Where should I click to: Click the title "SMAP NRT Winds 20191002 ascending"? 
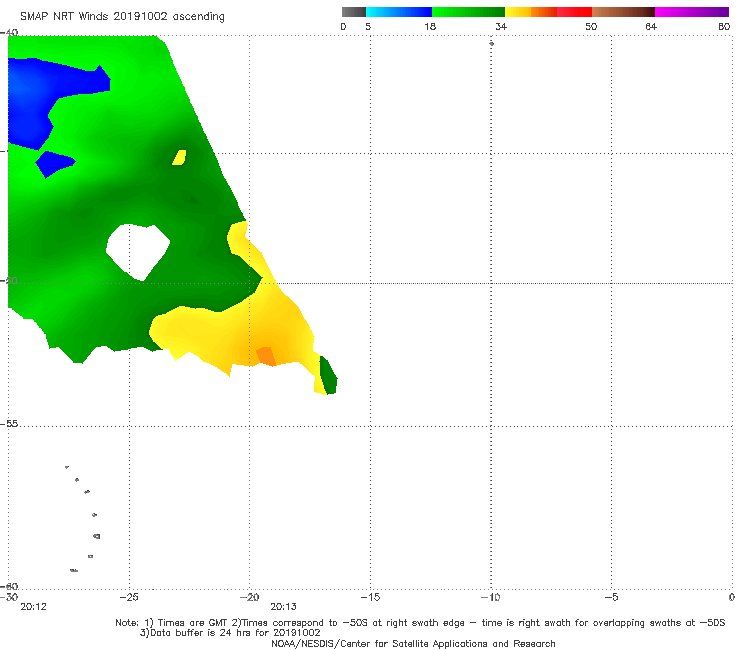(x=122, y=17)
